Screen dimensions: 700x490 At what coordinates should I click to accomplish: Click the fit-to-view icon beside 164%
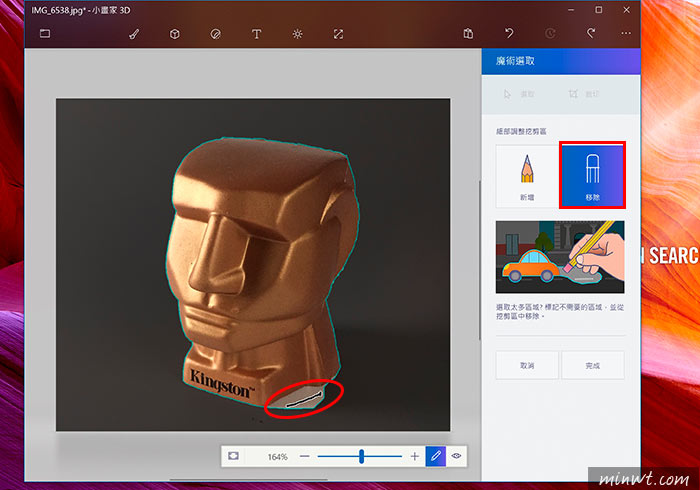pyautogui.click(x=233, y=456)
